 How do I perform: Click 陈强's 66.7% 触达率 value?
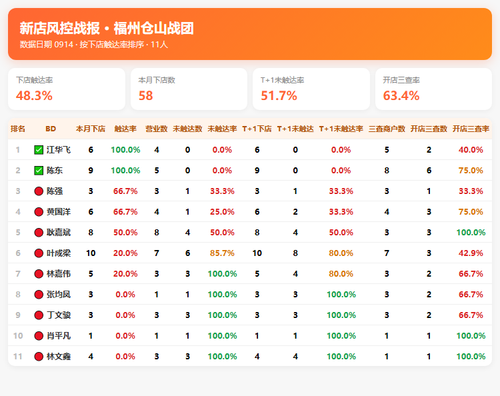tap(125, 191)
